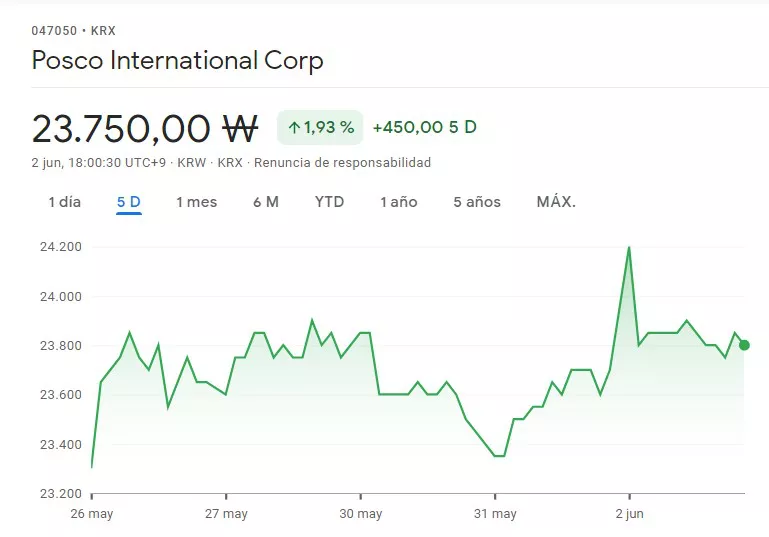Click the 26 may axis date label
This screenshot has width=769, height=537.
click(x=92, y=514)
